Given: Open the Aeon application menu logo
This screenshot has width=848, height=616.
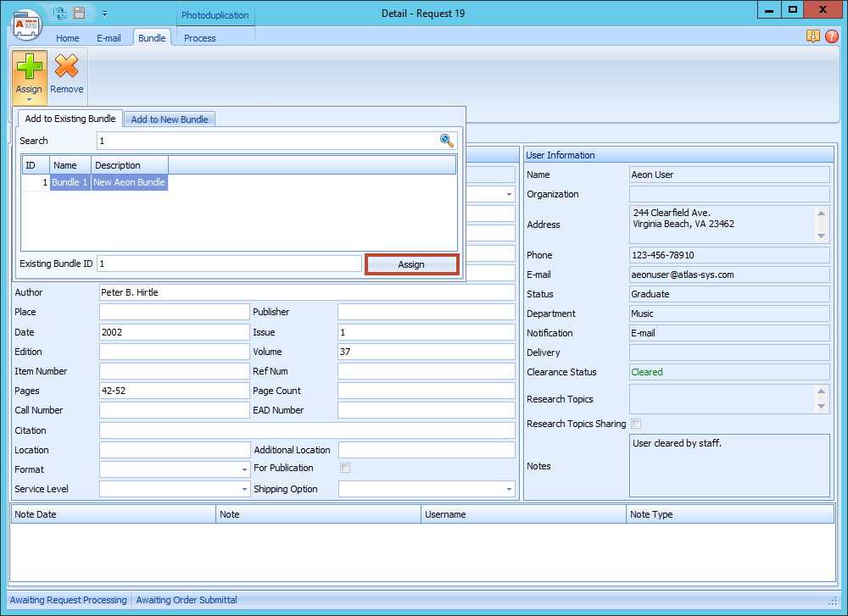Looking at the screenshot, I should (25, 25).
